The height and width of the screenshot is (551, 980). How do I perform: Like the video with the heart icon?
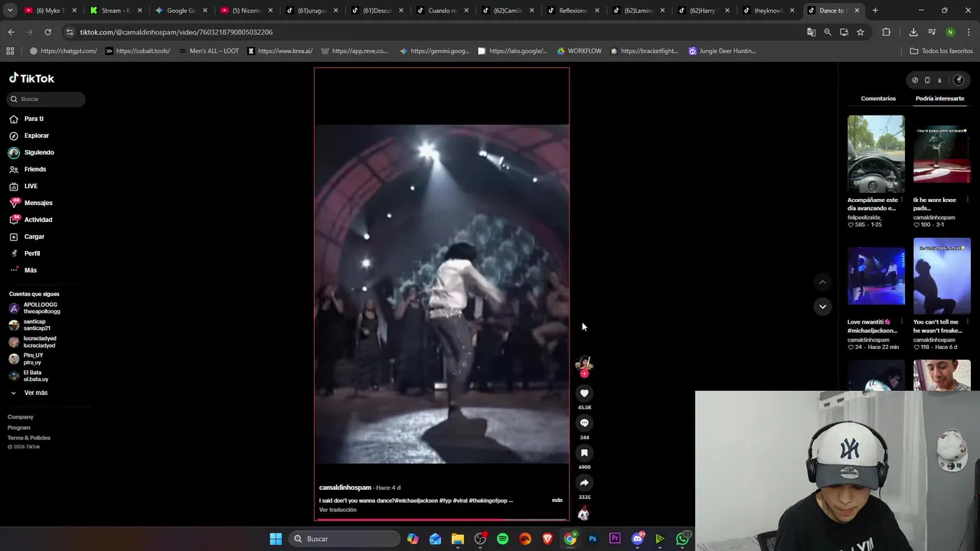tap(584, 393)
